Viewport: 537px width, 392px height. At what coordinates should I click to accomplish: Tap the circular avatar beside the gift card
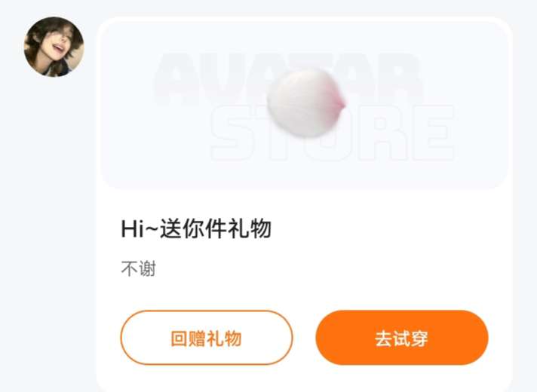pos(54,47)
